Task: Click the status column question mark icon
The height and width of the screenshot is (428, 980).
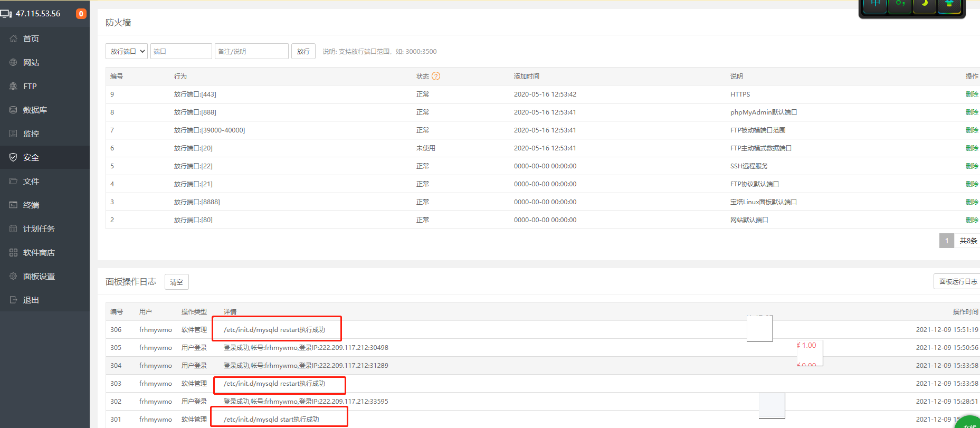Action: [436, 76]
